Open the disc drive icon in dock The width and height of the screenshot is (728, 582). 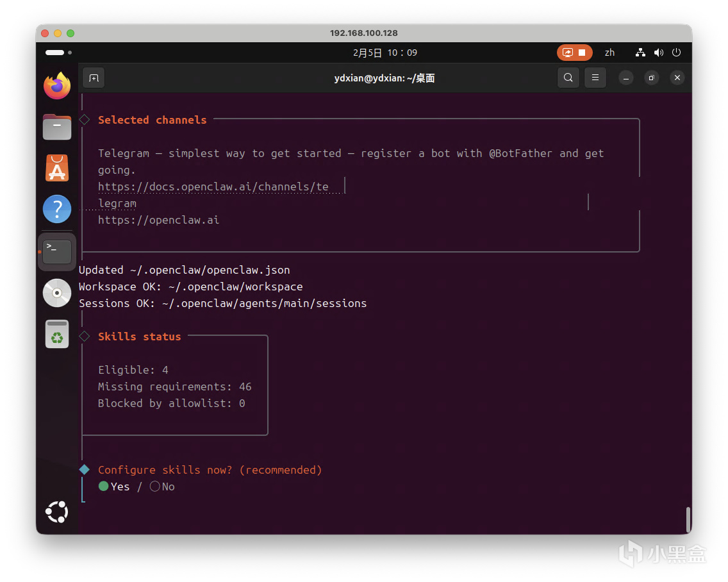point(57,293)
